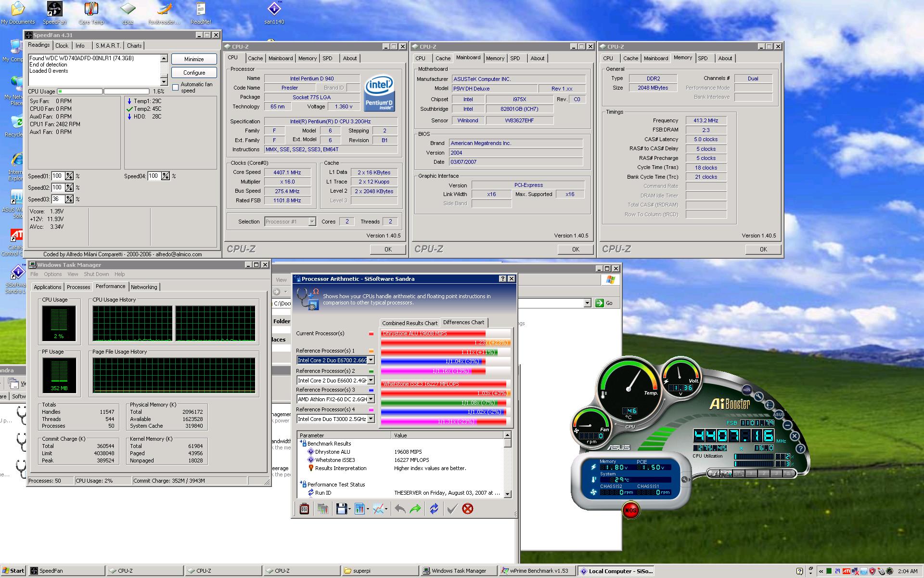Switch to Task Manager Networking tab
This screenshot has width=924, height=578.
(x=144, y=287)
